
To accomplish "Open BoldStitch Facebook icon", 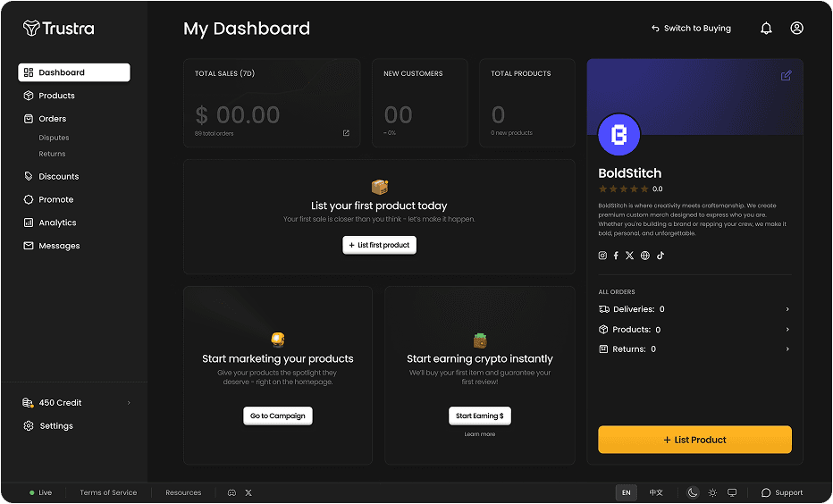I will pyautogui.click(x=616, y=256).
